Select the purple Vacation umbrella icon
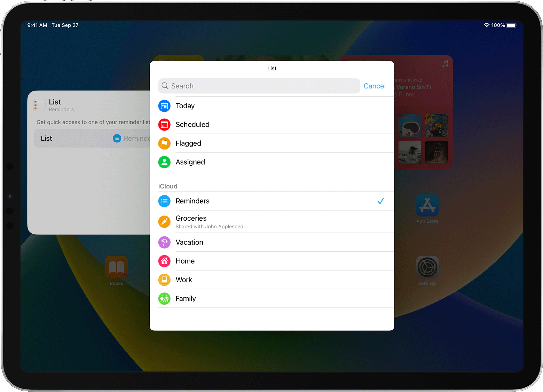Image resolution: width=543 pixels, height=392 pixels. (x=164, y=242)
